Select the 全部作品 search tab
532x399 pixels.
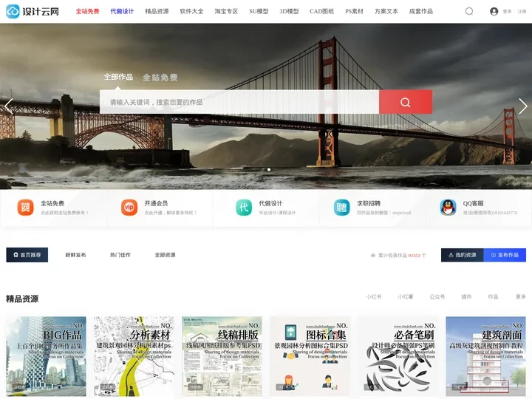click(118, 77)
